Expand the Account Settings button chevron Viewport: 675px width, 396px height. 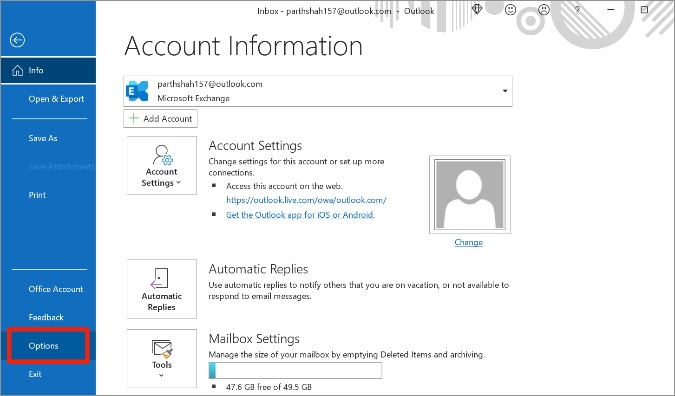tap(178, 183)
